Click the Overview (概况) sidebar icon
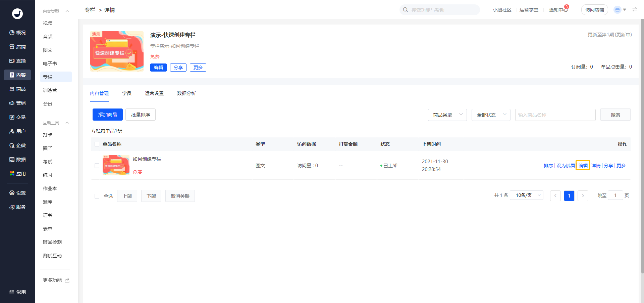 (12, 33)
